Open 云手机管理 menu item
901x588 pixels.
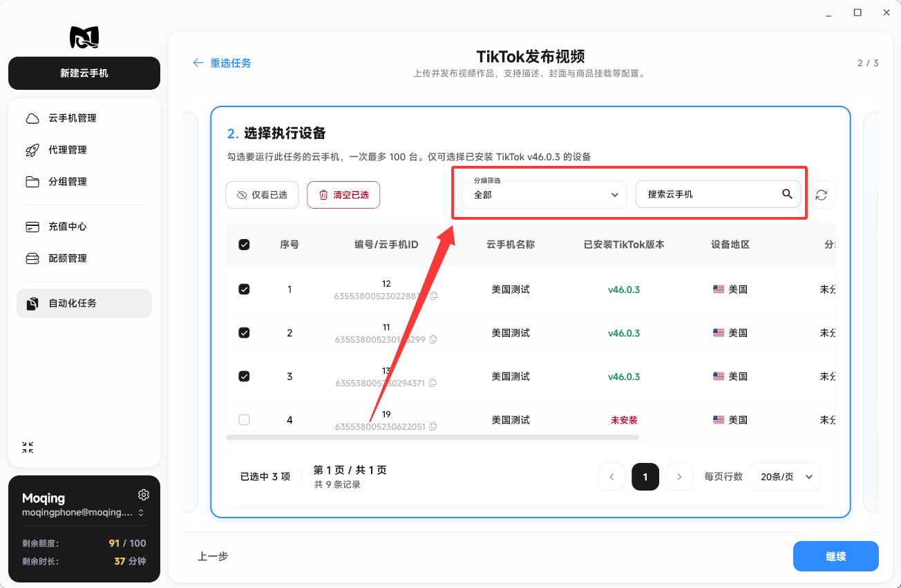coord(84,118)
